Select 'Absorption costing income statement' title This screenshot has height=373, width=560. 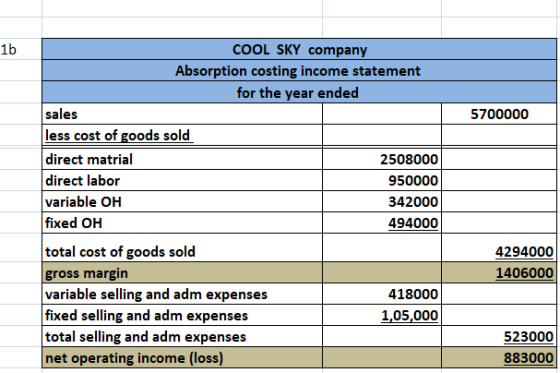pyautogui.click(x=299, y=70)
